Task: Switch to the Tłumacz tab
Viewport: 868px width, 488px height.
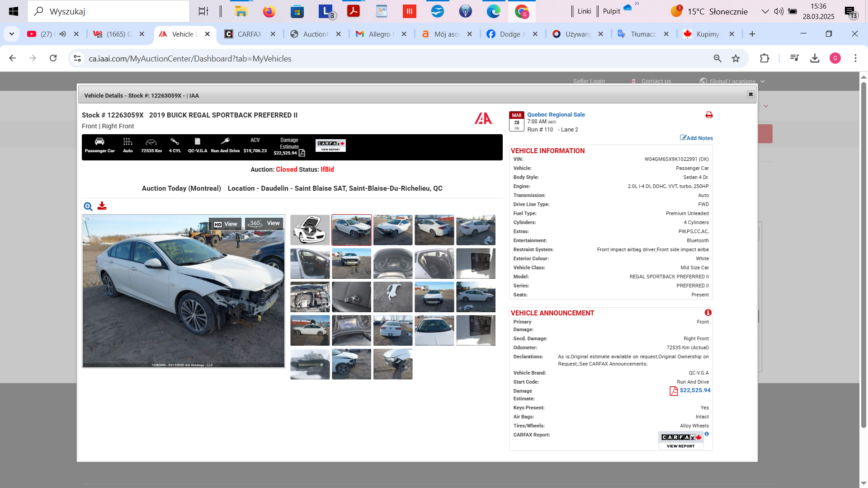Action: (x=643, y=34)
